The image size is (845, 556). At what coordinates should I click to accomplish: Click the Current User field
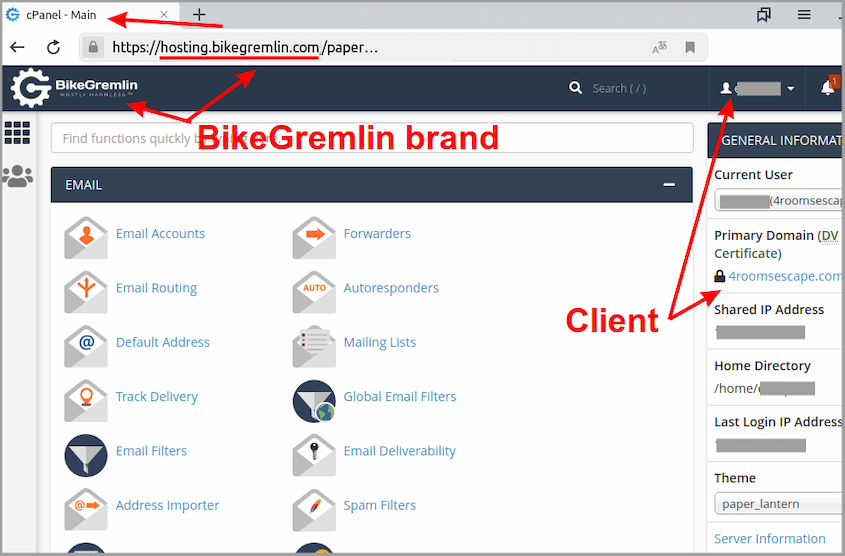point(779,200)
